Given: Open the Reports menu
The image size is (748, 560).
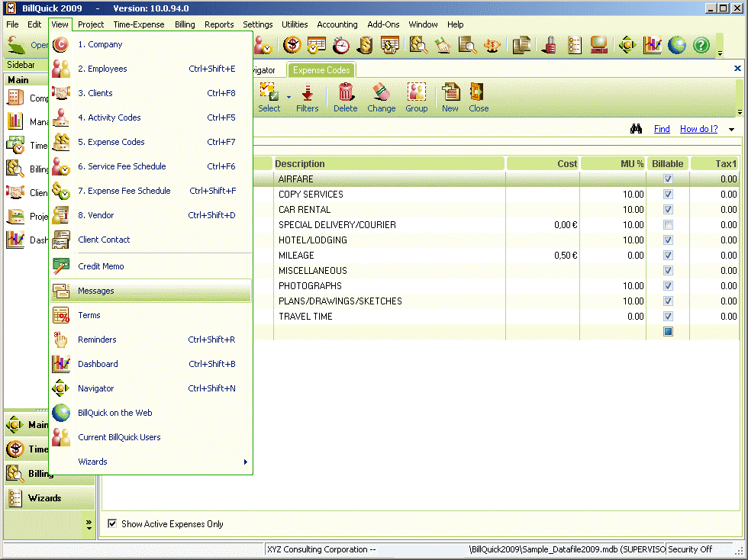Looking at the screenshot, I should (x=219, y=24).
